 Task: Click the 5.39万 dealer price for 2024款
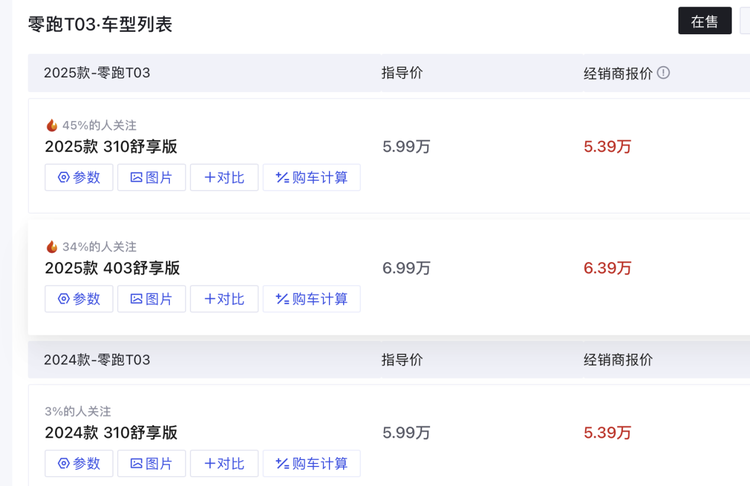click(x=607, y=432)
